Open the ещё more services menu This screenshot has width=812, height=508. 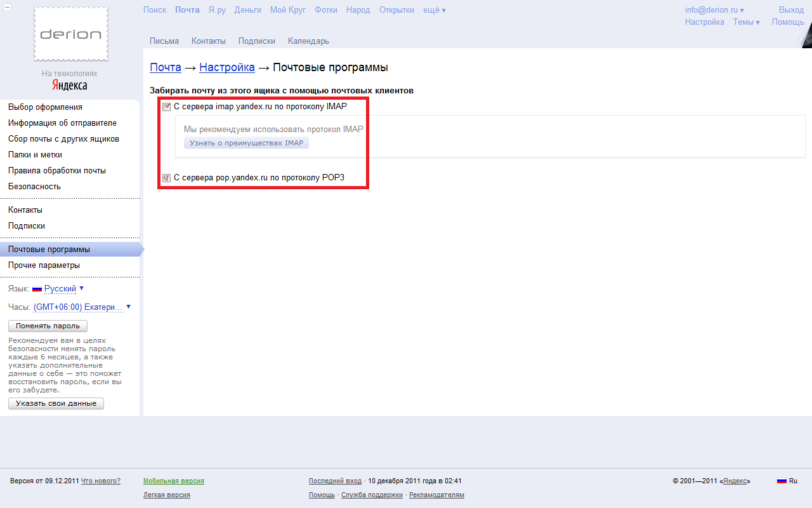coord(434,10)
